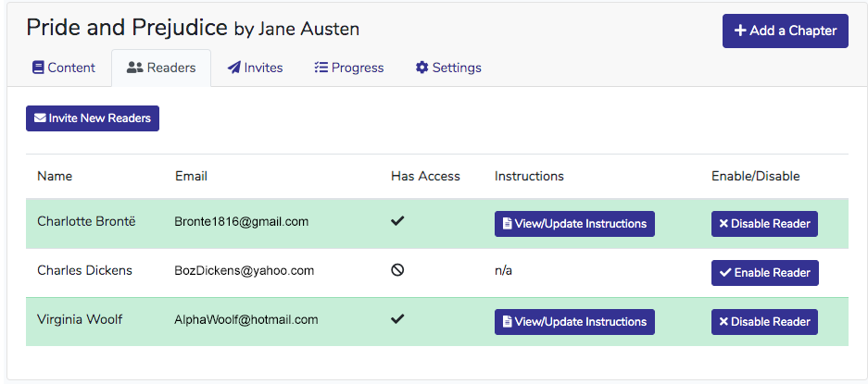Switch to the Progress tab
Image resolution: width=868 pixels, height=384 pixels.
(x=349, y=68)
